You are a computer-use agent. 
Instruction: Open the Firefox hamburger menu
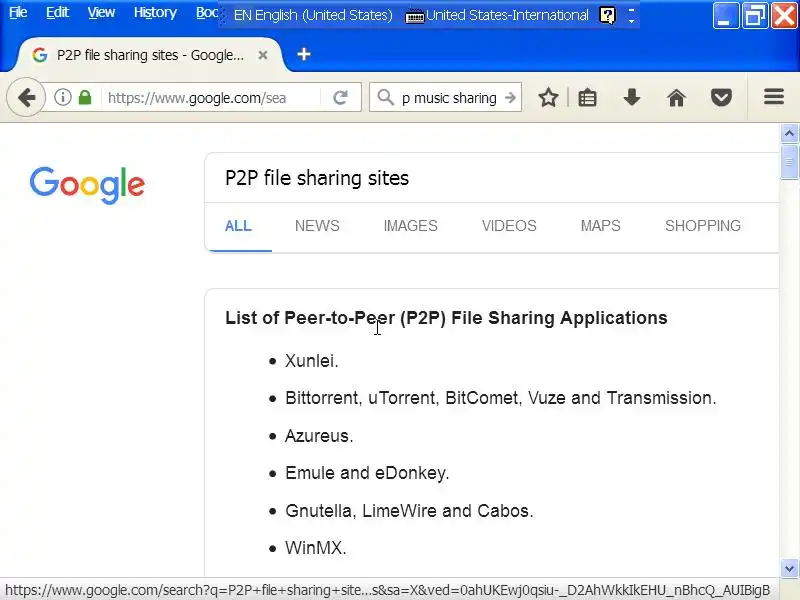pyautogui.click(x=773, y=96)
